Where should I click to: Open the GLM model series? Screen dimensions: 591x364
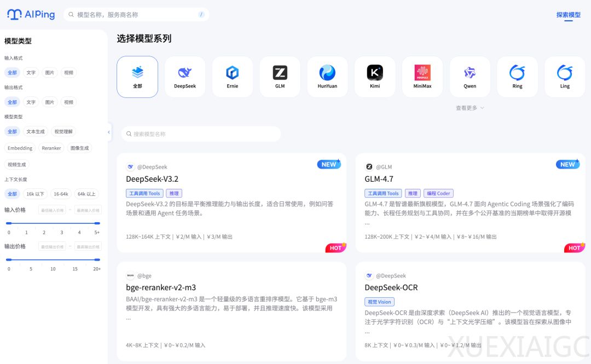(x=280, y=76)
